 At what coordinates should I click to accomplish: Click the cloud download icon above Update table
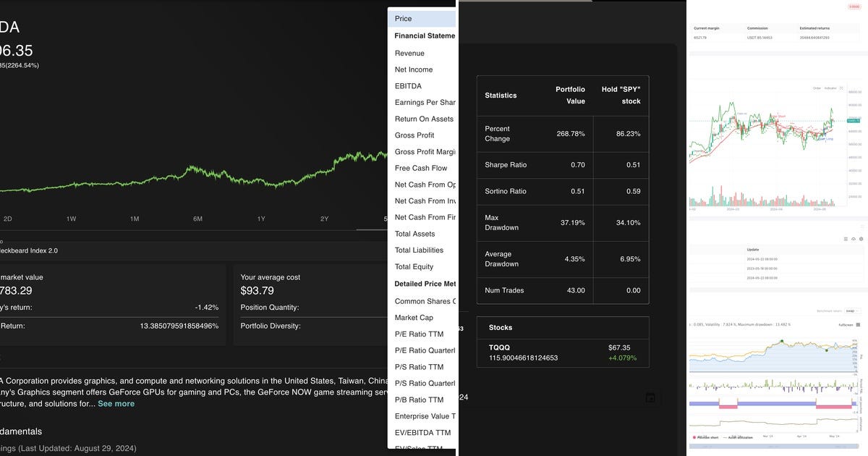(x=854, y=239)
